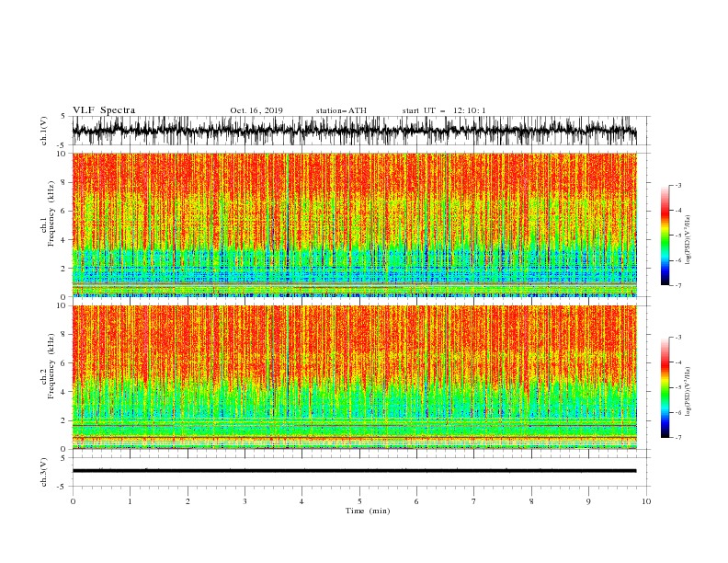Viewport: 728px width, 563px height.
Task: Click the date "Oct. 16, 2019"
Action: coord(256,110)
